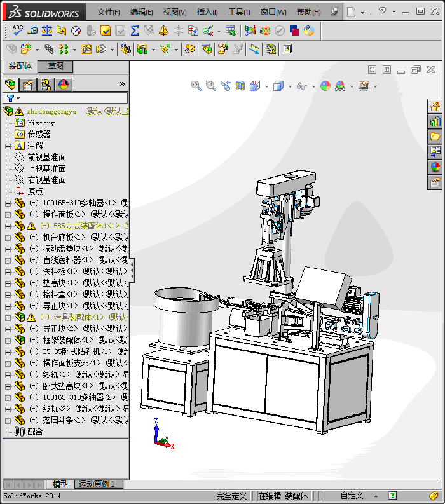
Task: Open SolidWorks Resources home icon in task pane
Action: coord(435,106)
